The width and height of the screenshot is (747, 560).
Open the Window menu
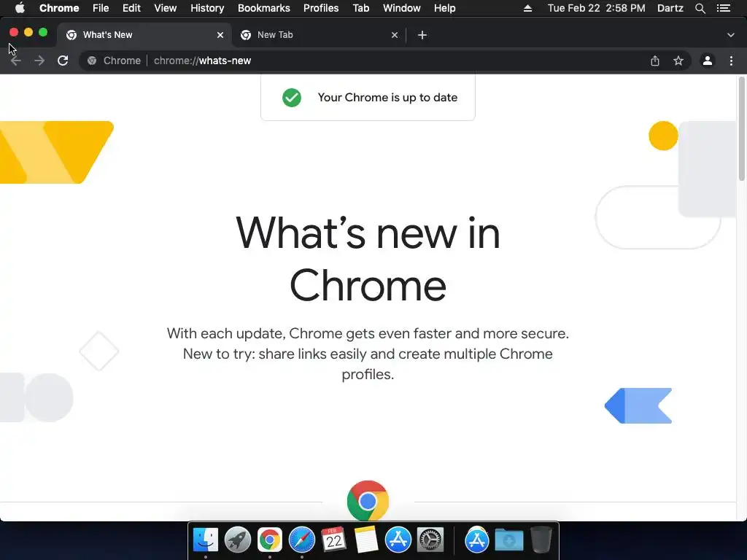tap(402, 8)
